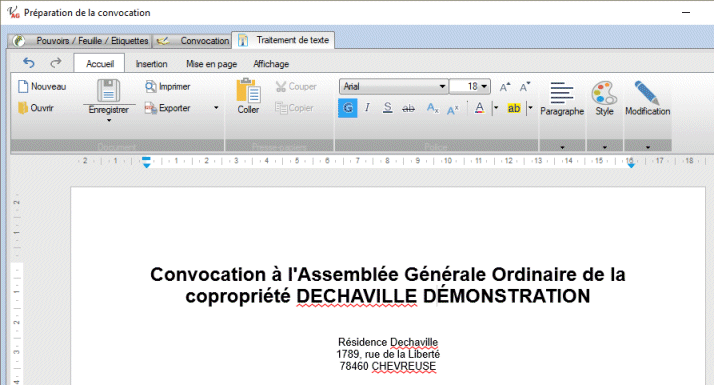Open the highlight color dropdown arrow
Screen dimensions: 714x385
pyautogui.click(x=530, y=108)
